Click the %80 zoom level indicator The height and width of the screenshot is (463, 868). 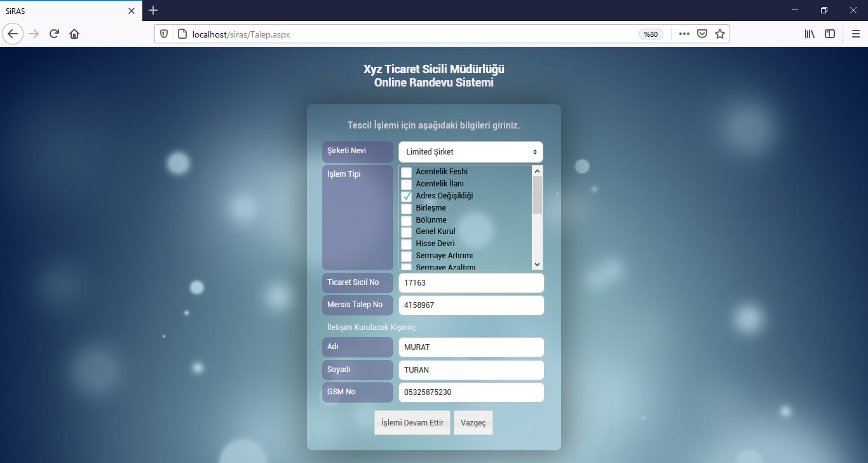(651, 34)
